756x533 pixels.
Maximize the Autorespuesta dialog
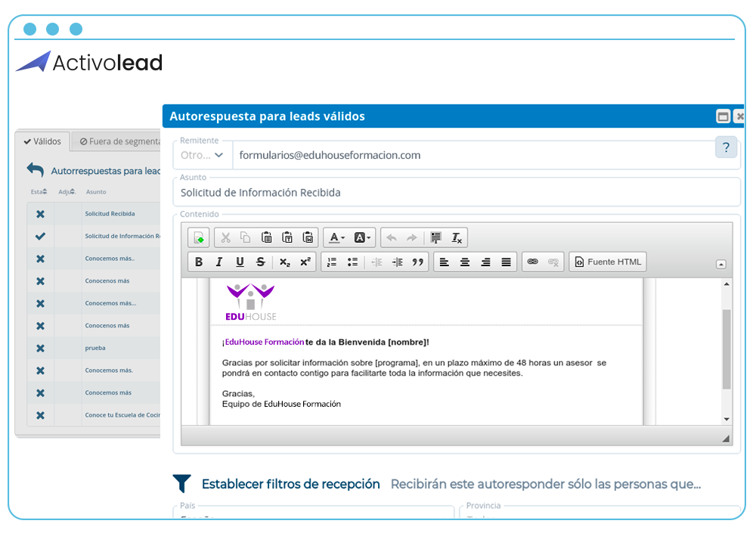[x=723, y=116]
